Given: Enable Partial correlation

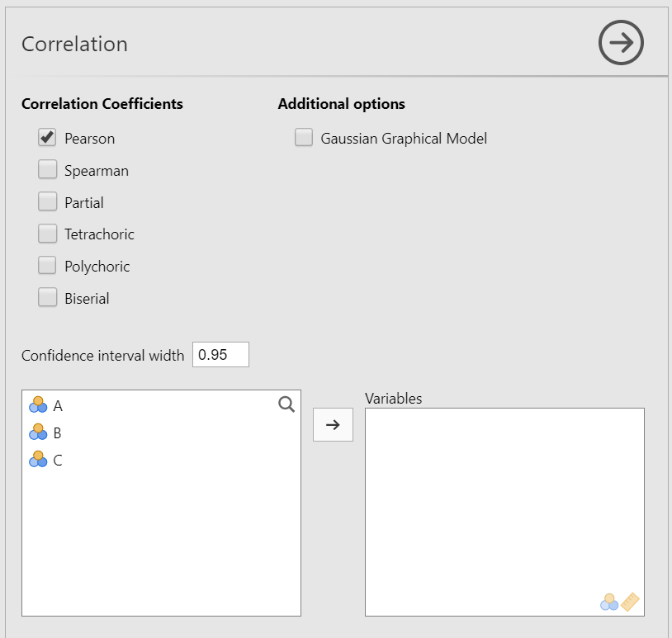Looking at the screenshot, I should point(47,201).
